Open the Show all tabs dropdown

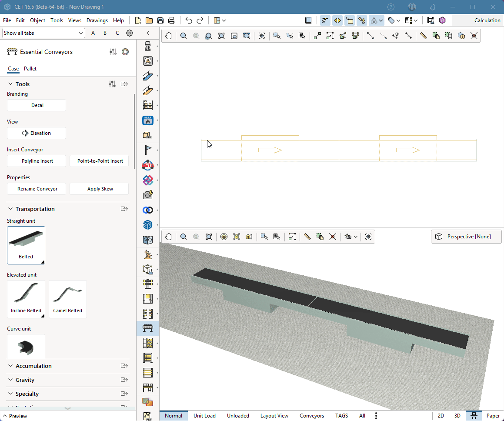pyautogui.click(x=43, y=33)
